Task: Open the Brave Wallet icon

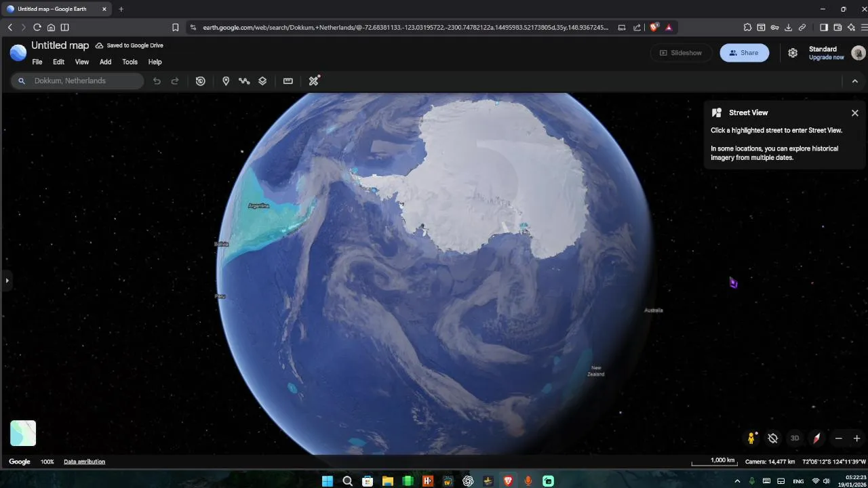Action: (x=837, y=27)
